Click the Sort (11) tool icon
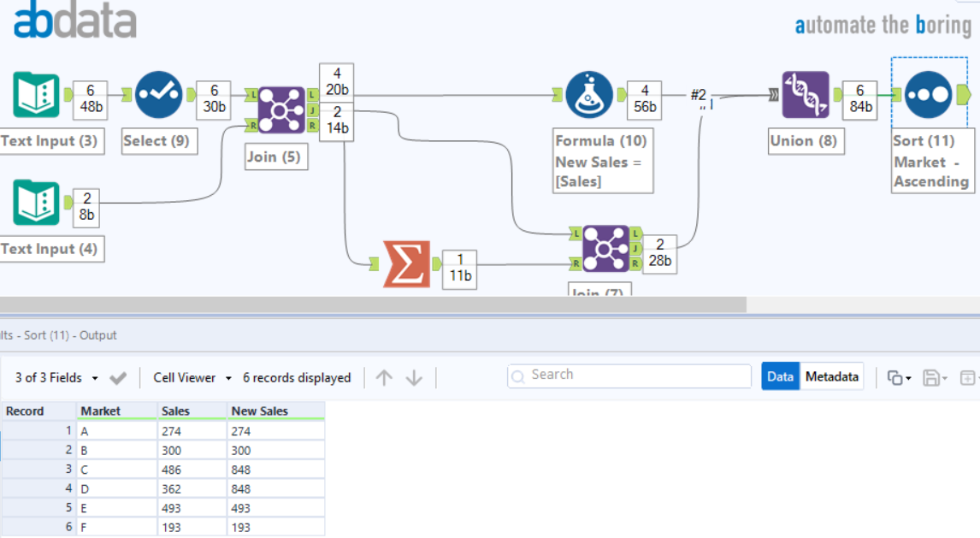 tap(929, 94)
